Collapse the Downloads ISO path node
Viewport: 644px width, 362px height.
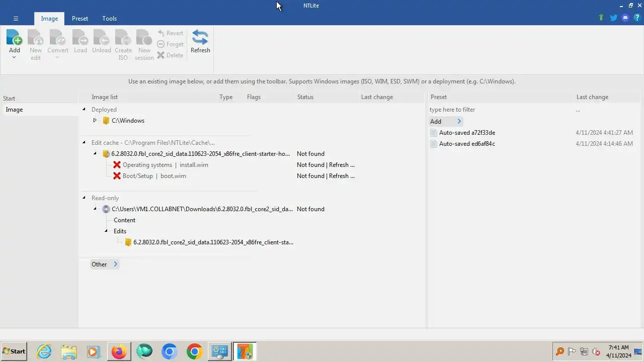pyautogui.click(x=95, y=209)
